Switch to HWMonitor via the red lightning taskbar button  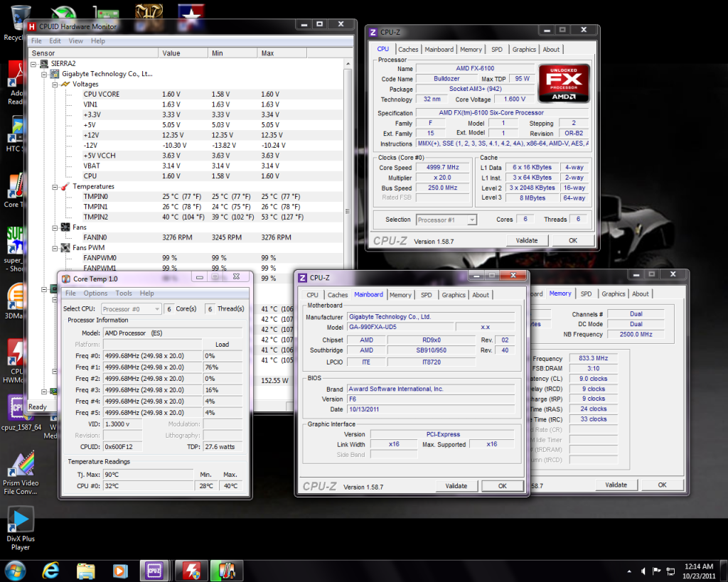coord(191,571)
